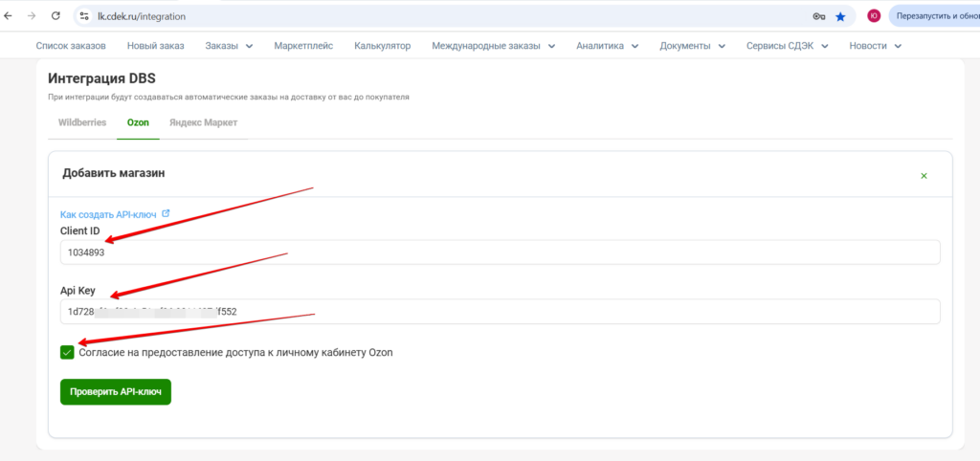Click the bookmark star icon

click(x=840, y=17)
